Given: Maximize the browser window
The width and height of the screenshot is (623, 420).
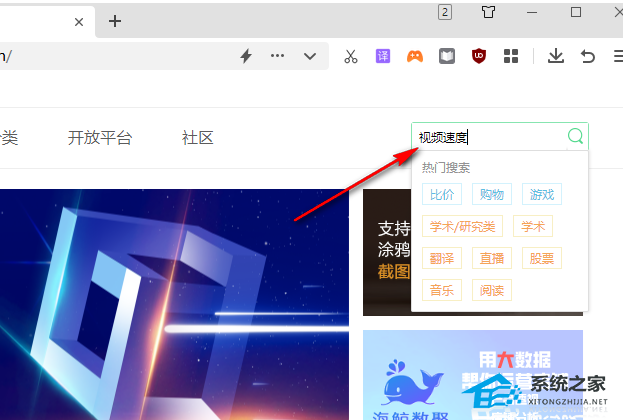Looking at the screenshot, I should tap(576, 12).
